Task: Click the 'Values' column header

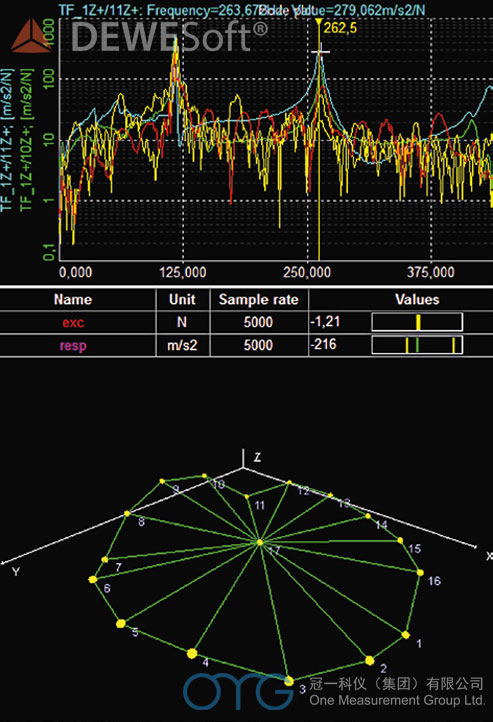Action: 417,300
